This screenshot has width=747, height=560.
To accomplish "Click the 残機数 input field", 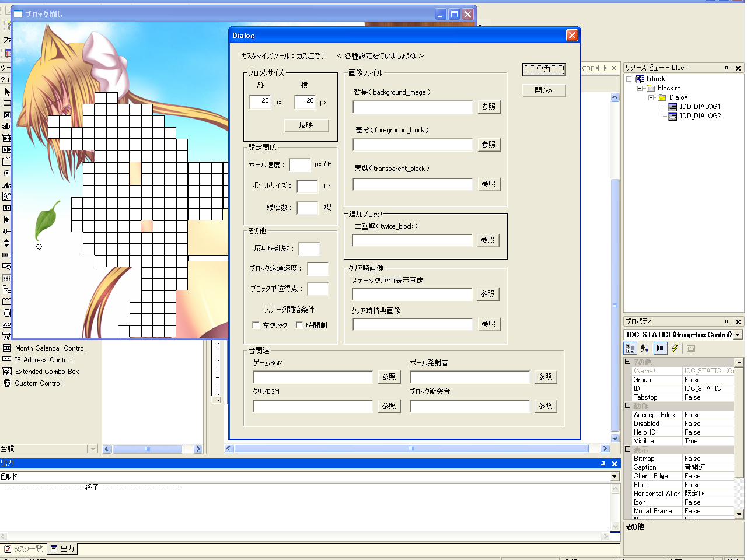I will click(308, 208).
